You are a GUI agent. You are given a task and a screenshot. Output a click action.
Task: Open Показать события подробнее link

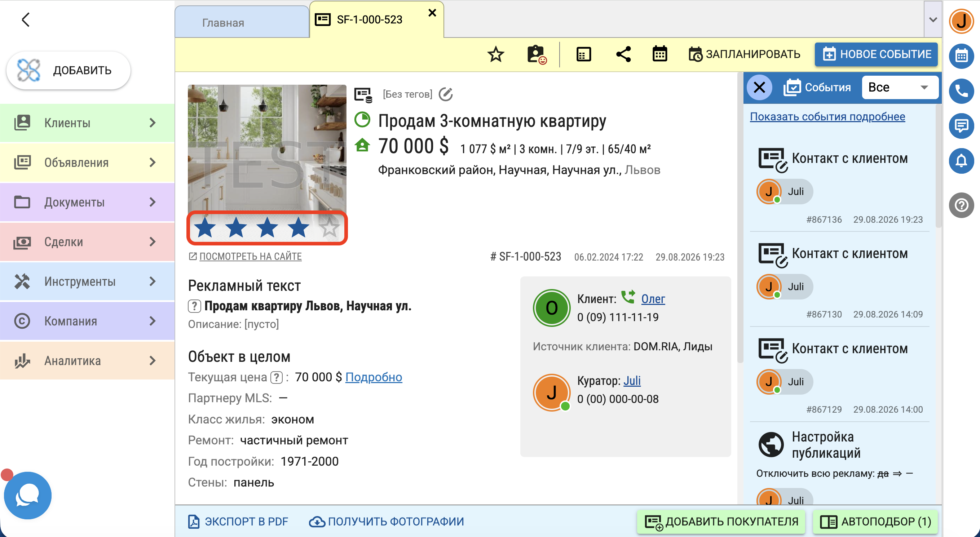(827, 116)
